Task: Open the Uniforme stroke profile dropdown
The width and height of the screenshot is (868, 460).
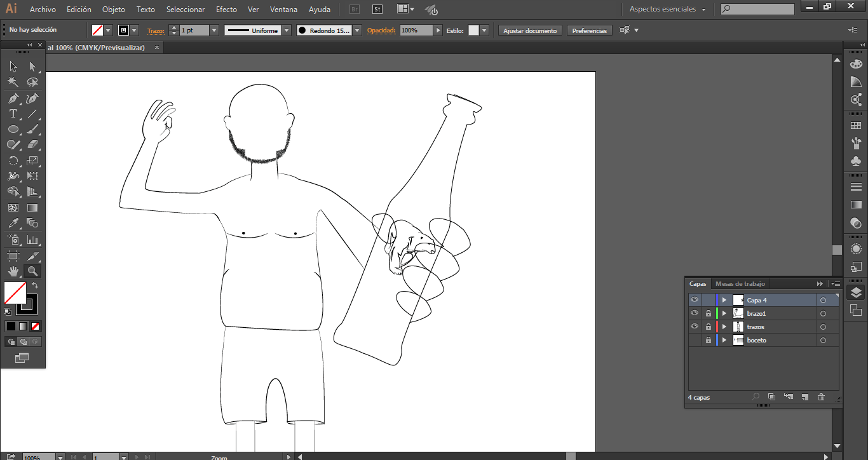Action: pos(287,30)
